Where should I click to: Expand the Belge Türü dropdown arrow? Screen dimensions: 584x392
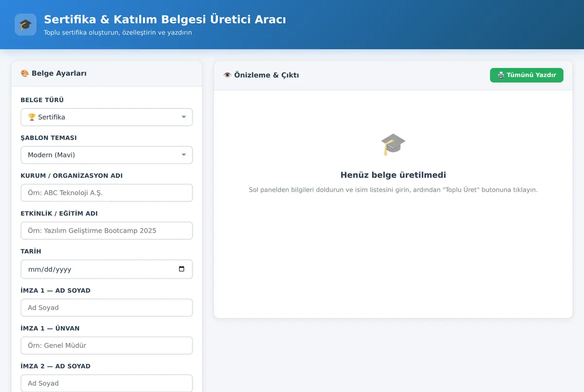coord(183,117)
